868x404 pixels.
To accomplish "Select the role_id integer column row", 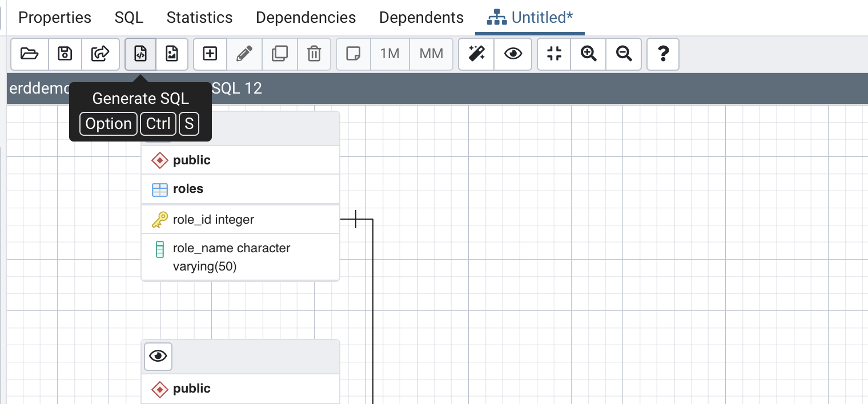I will [x=240, y=220].
